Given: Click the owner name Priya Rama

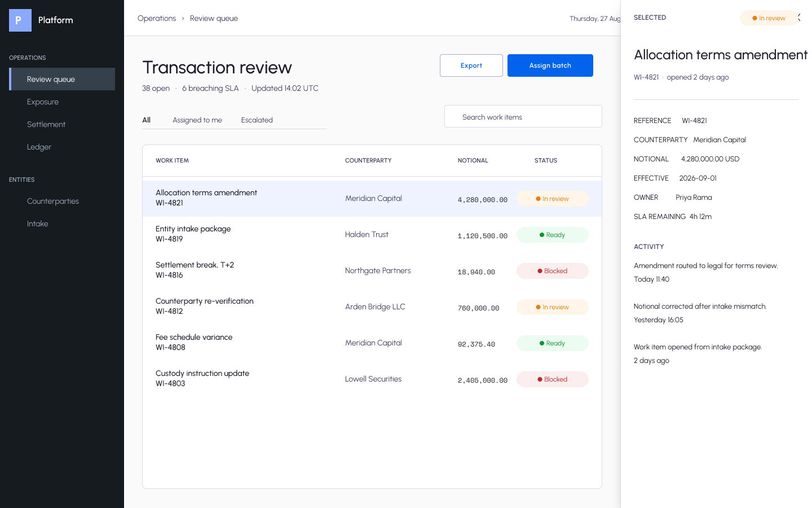Looking at the screenshot, I should [x=694, y=197].
